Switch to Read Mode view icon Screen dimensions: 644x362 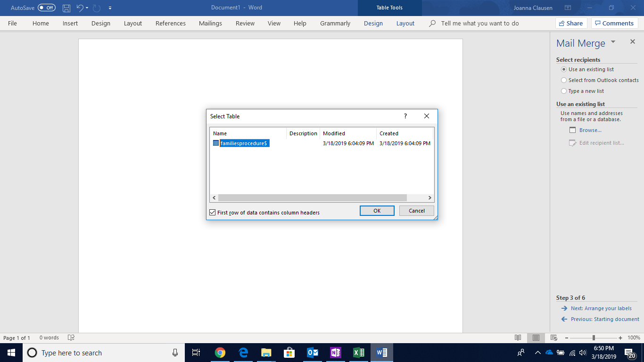(518, 337)
